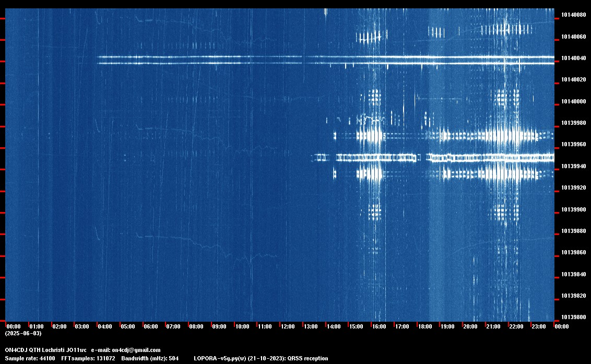
Task: Select the 05:00 time axis label
Action: 128,326
